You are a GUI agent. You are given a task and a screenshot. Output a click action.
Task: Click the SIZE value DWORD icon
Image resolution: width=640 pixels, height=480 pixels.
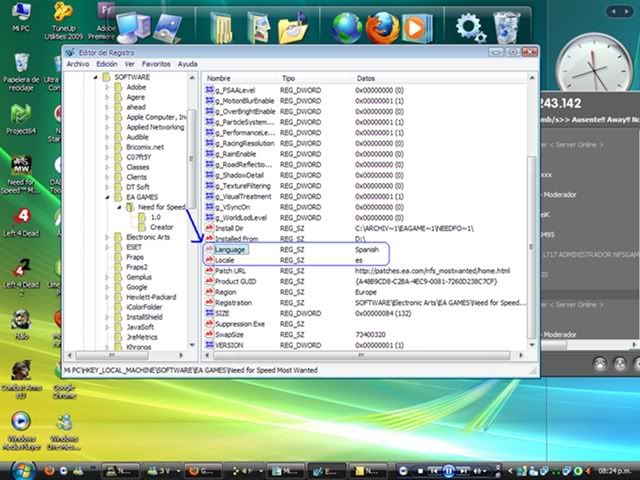209,313
